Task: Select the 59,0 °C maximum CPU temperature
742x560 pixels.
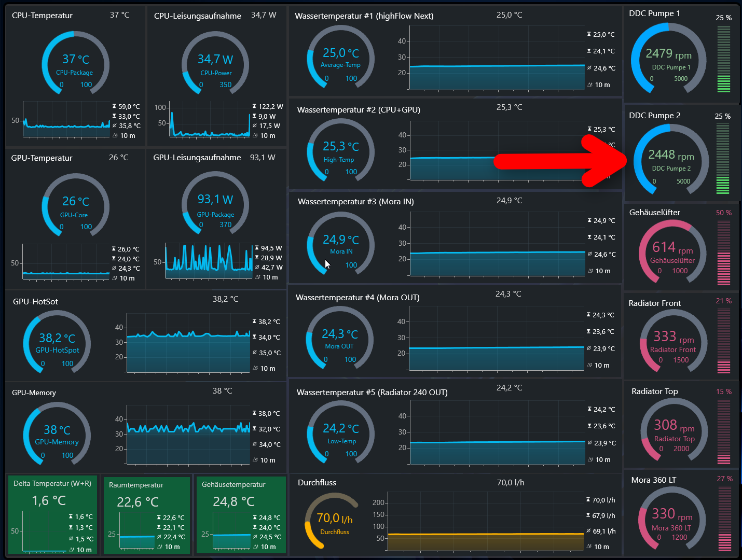Action: (x=129, y=106)
